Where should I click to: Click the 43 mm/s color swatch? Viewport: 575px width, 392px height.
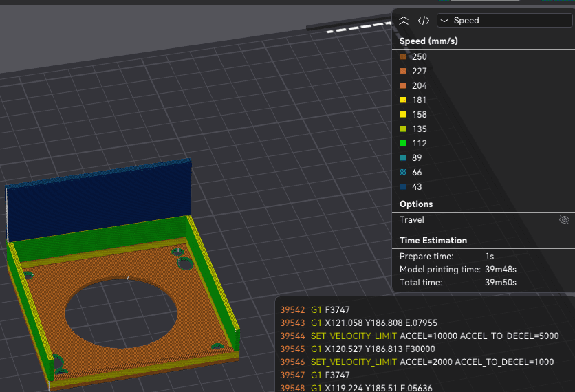coord(403,186)
